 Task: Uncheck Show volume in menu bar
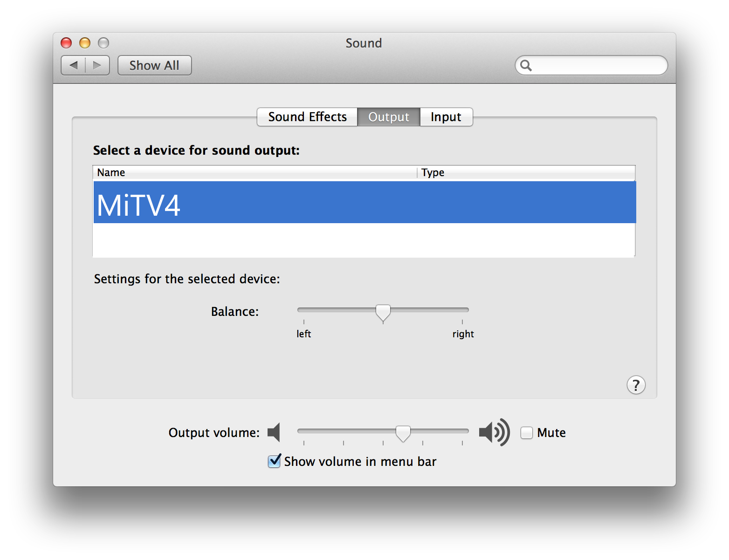point(275,461)
